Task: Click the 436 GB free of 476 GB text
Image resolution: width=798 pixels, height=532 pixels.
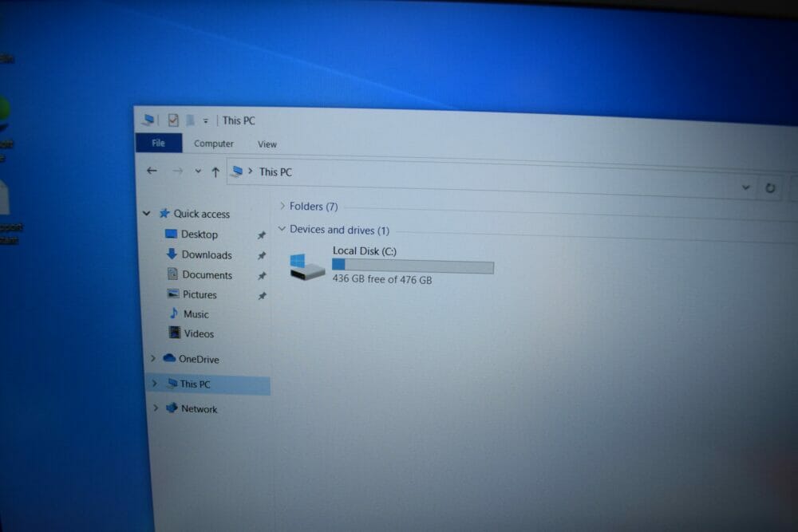Action: (x=382, y=279)
